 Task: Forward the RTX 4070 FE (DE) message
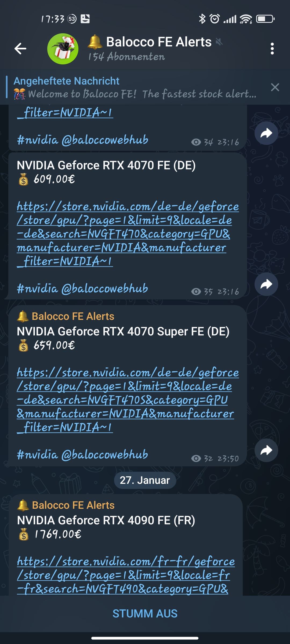coord(266,284)
